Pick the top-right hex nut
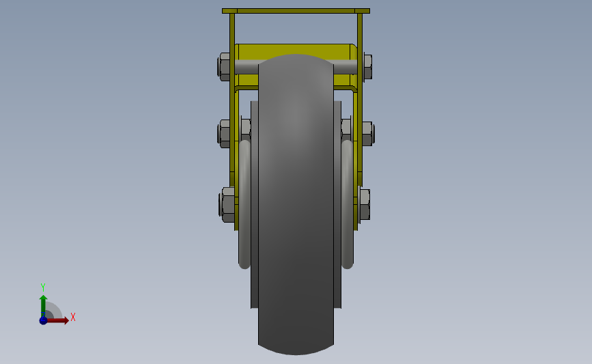The image size is (592, 364). click(368, 67)
